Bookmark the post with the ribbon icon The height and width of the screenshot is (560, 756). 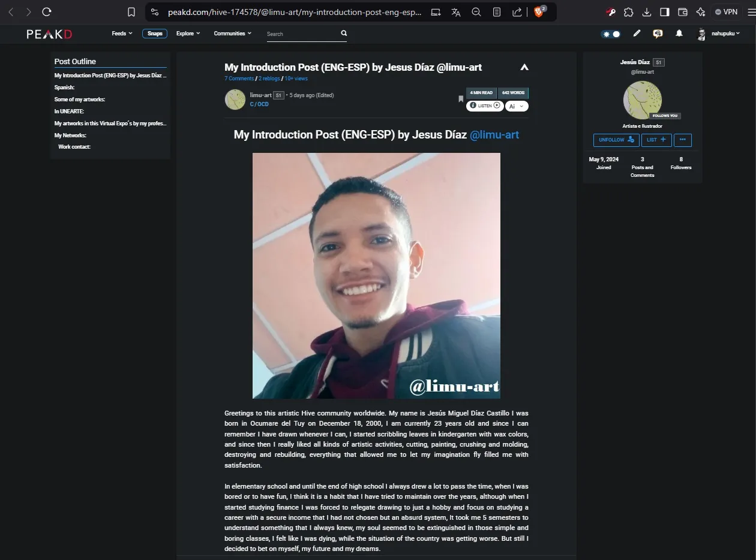[x=461, y=100]
